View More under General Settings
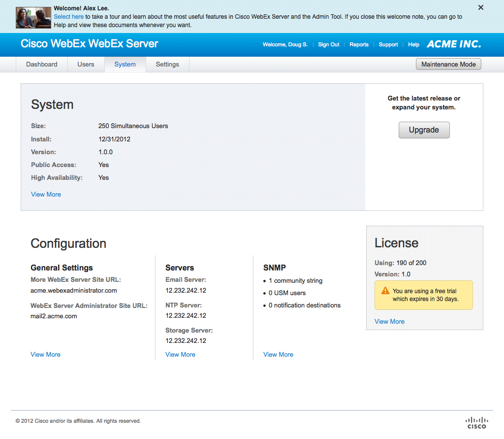504x439 pixels. click(45, 355)
